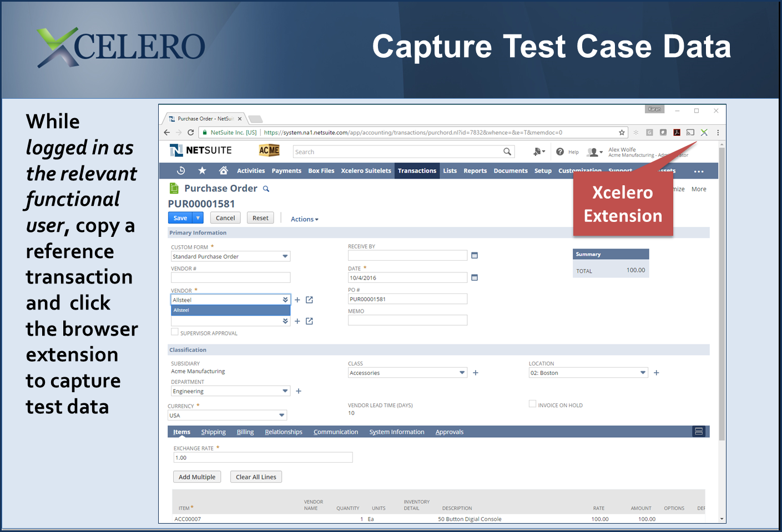Open the Actions dropdown menu
The height and width of the screenshot is (532, 782).
[305, 219]
